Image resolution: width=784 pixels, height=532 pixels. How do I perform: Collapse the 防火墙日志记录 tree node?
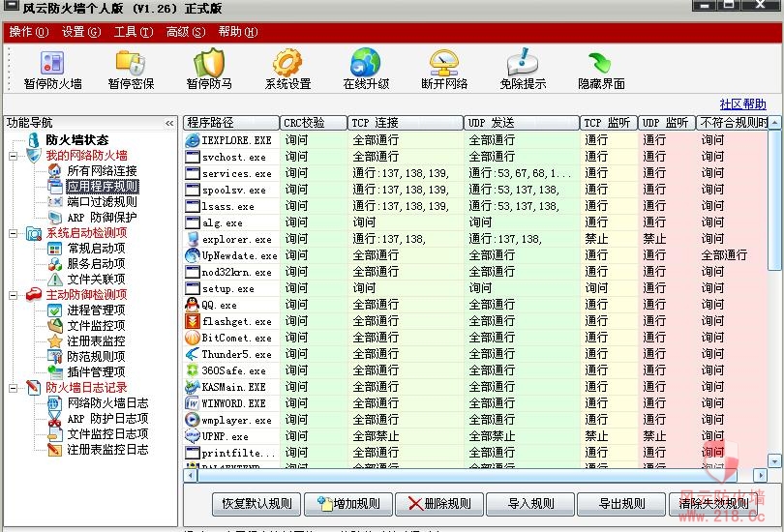pyautogui.click(x=13, y=388)
